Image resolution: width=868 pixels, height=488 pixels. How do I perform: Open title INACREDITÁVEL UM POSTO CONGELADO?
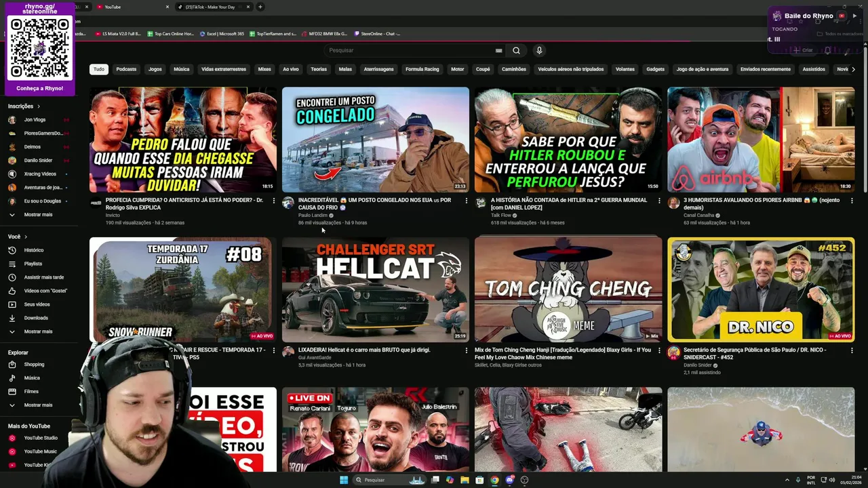(374, 203)
